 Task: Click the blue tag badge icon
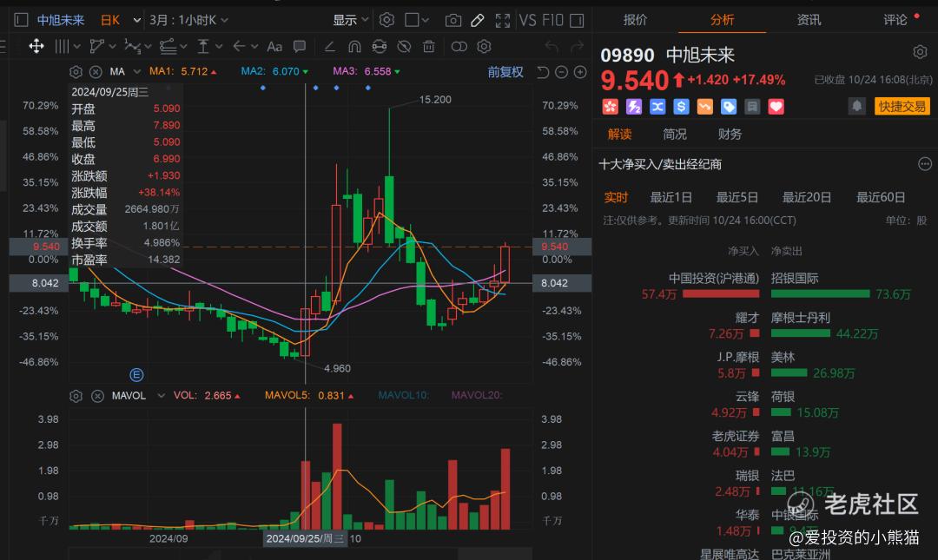click(x=728, y=107)
